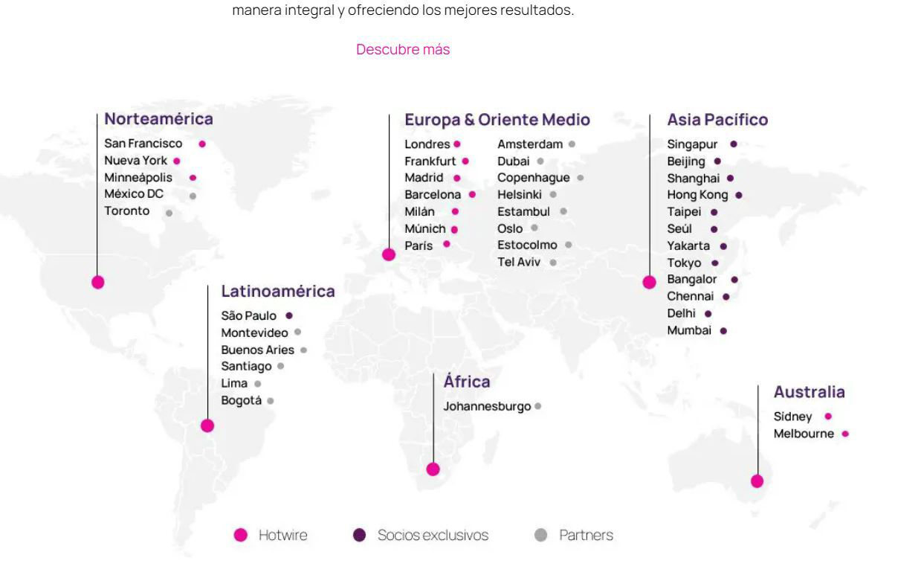The width and height of the screenshot is (924, 578).
Task: Click the Latinoamérica region heading
Action: coord(278,292)
